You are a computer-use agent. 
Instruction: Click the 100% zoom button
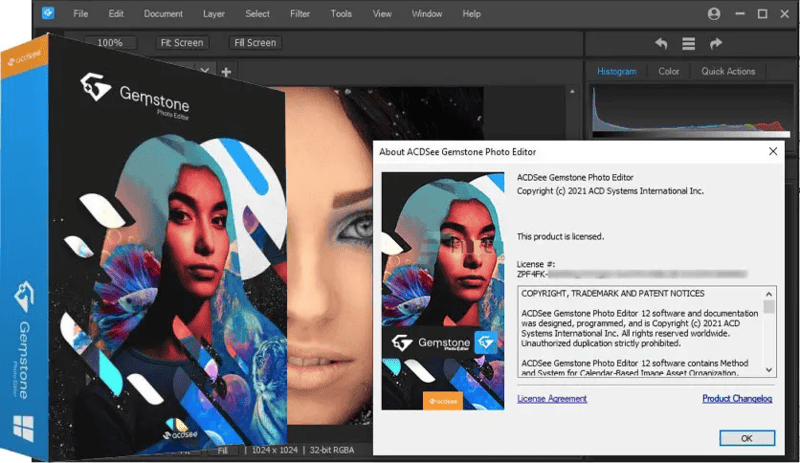(x=110, y=43)
